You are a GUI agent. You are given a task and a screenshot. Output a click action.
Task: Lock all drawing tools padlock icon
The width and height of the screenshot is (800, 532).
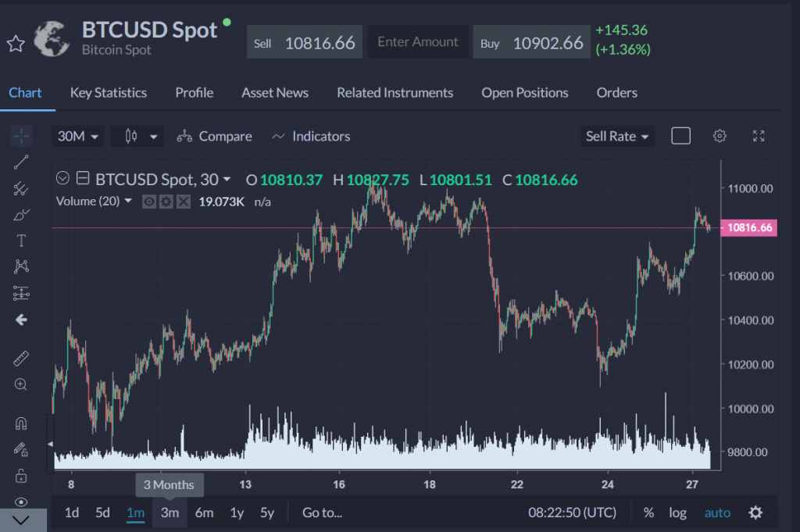point(21,476)
